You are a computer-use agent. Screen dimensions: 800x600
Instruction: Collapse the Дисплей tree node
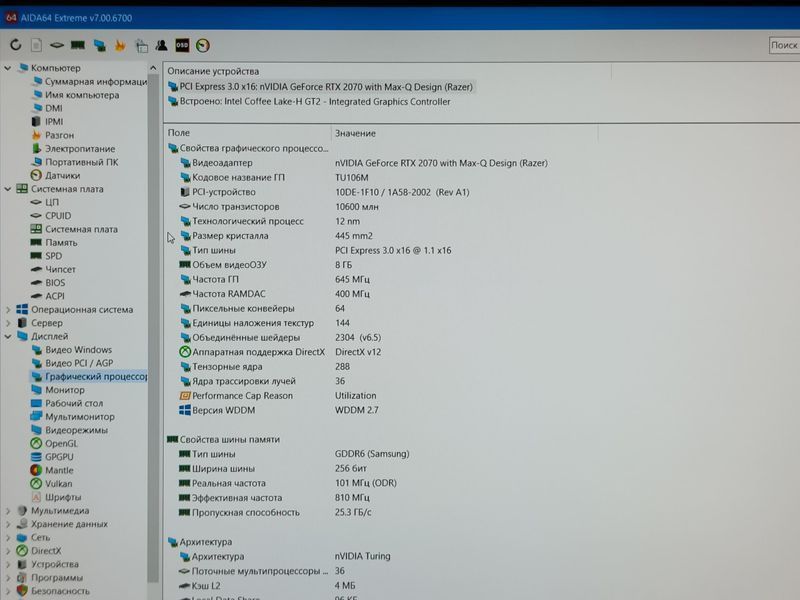pyautogui.click(x=8, y=336)
